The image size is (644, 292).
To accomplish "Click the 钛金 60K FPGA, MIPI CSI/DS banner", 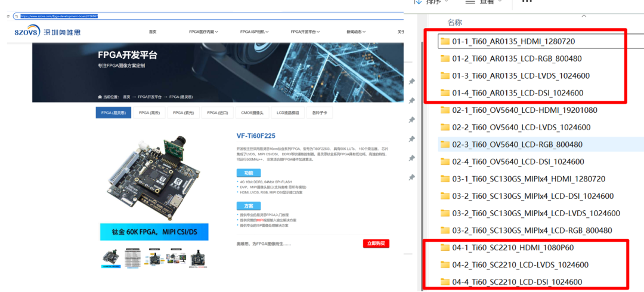I will pyautogui.click(x=154, y=232).
